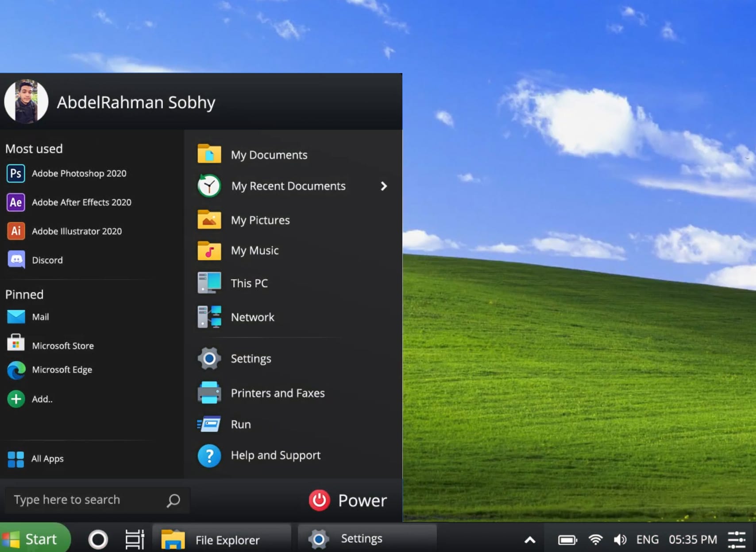The height and width of the screenshot is (552, 756).
Task: Select Printers and Faxes entry text
Action: tap(278, 393)
